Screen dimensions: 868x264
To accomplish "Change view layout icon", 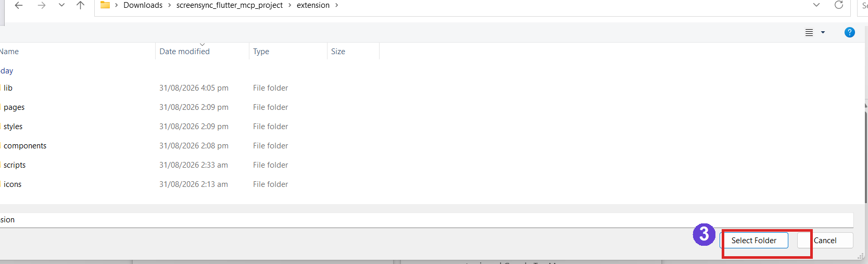I will tap(809, 32).
